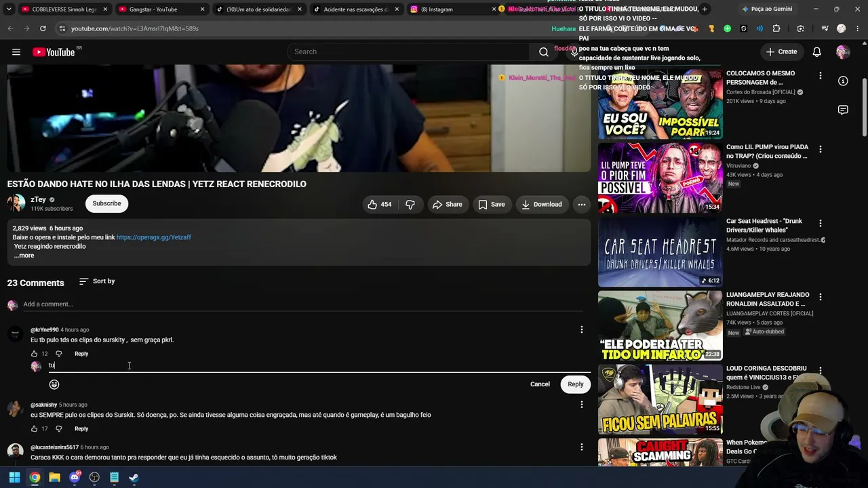Switch to the Instagram tab

tap(452, 9)
